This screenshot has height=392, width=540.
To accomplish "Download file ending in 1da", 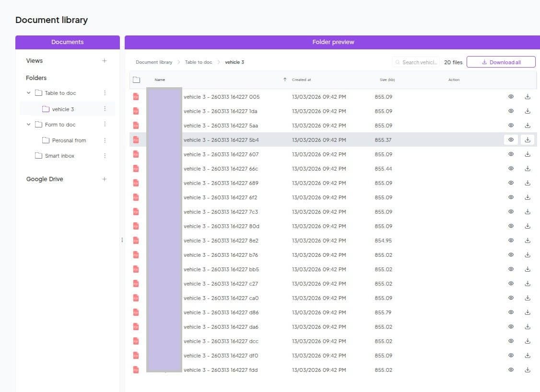I will 527,111.
